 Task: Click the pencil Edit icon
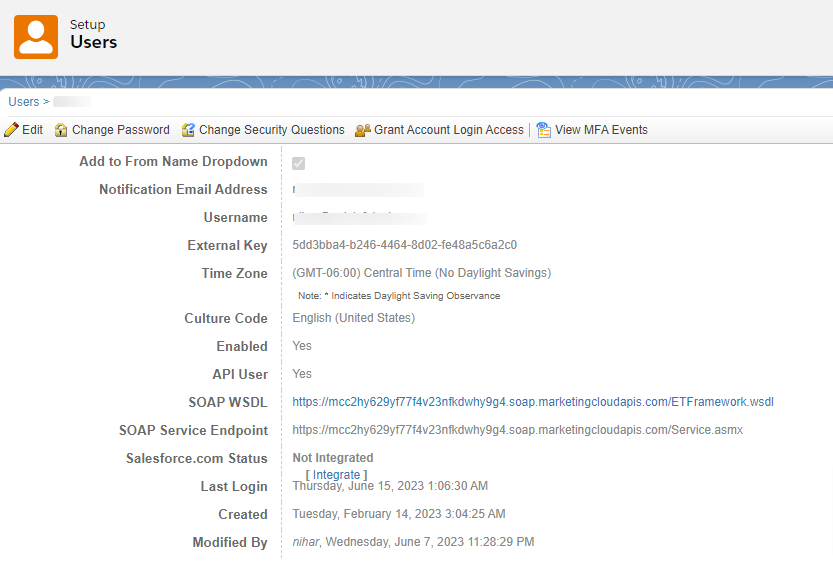pos(11,130)
